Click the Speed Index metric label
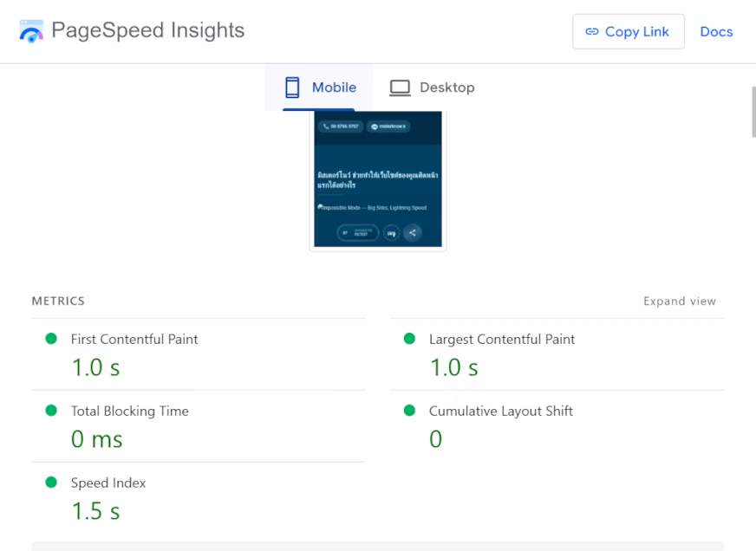756x551 pixels. pyautogui.click(x=108, y=483)
